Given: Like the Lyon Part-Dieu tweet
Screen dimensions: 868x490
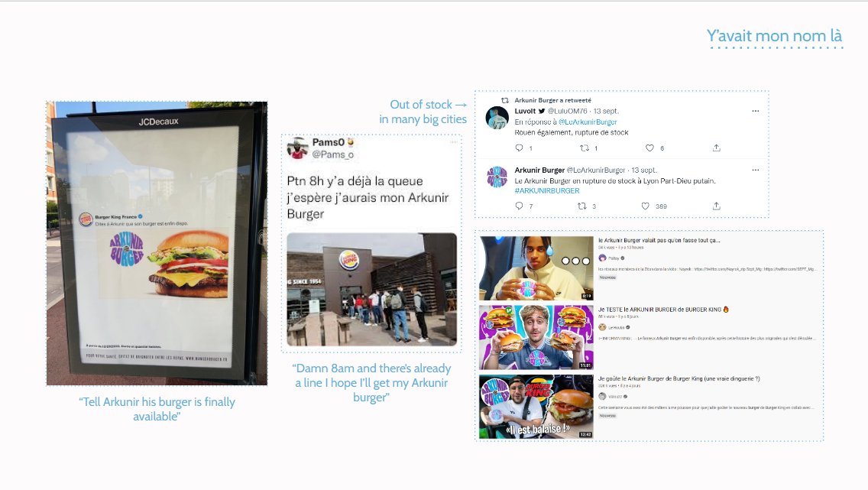Looking at the screenshot, I should (x=645, y=206).
